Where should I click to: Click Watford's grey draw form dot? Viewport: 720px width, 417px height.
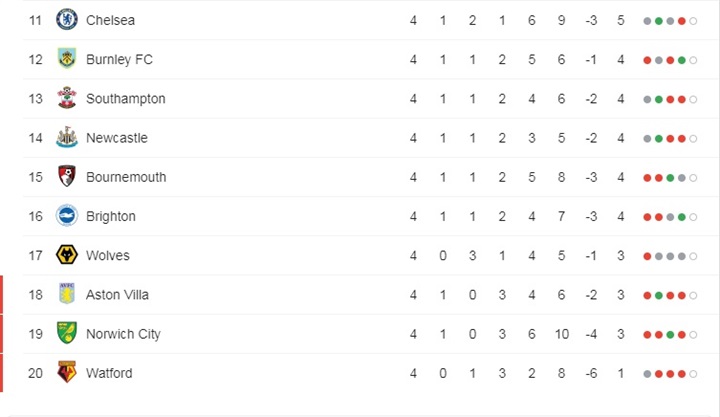point(647,374)
